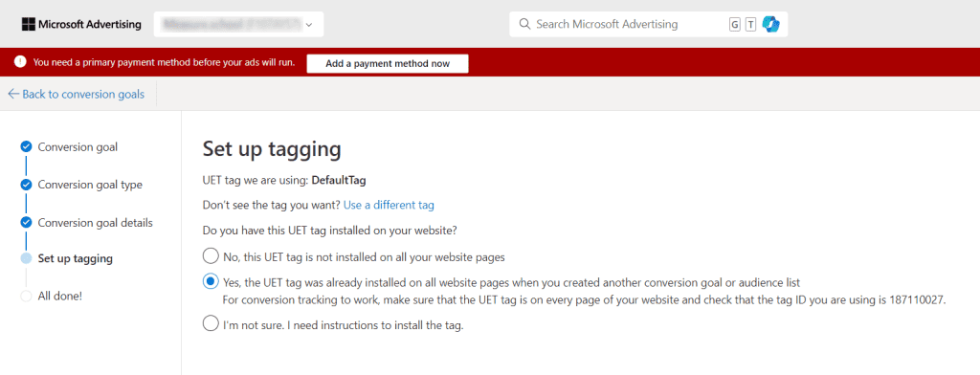This screenshot has height=375, width=980.
Task: Click the DefaultTag tag name text
Action: pos(338,181)
